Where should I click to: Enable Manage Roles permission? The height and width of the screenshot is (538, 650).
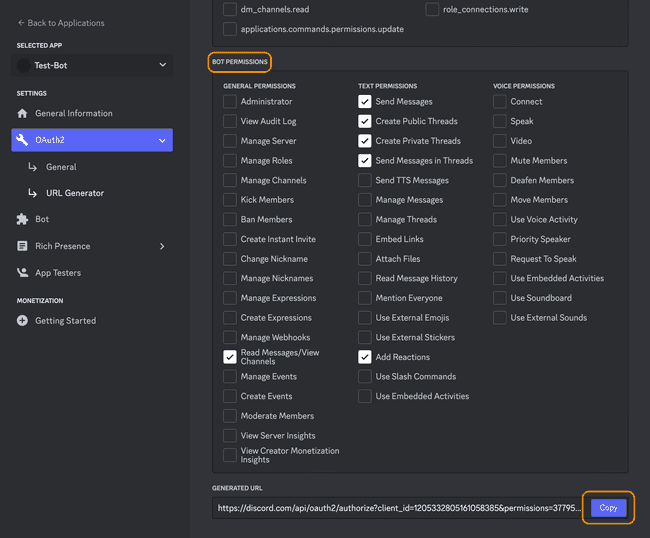point(230,160)
